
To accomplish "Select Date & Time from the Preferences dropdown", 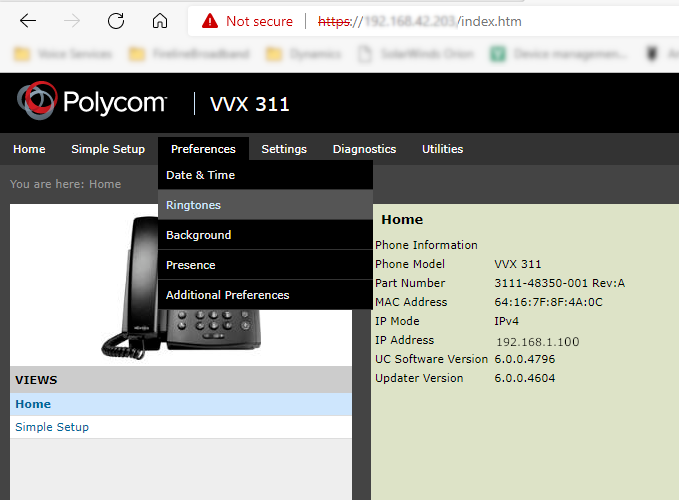I will tap(265, 175).
